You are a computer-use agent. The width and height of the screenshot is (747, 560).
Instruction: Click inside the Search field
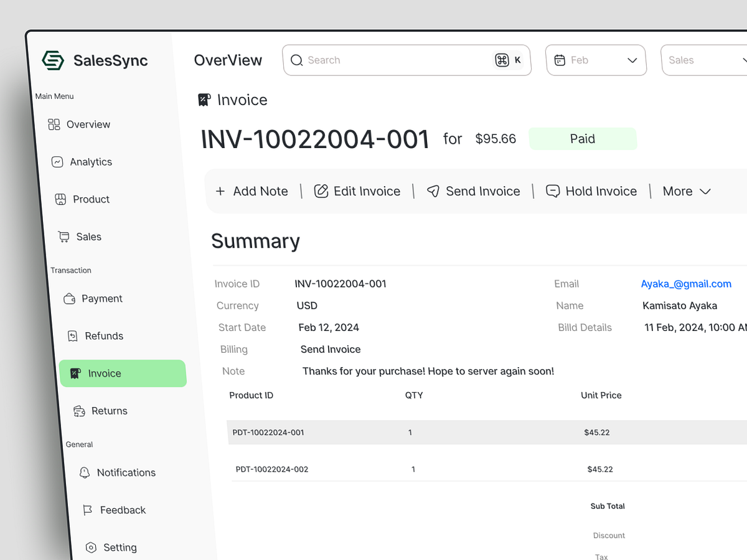pos(386,60)
